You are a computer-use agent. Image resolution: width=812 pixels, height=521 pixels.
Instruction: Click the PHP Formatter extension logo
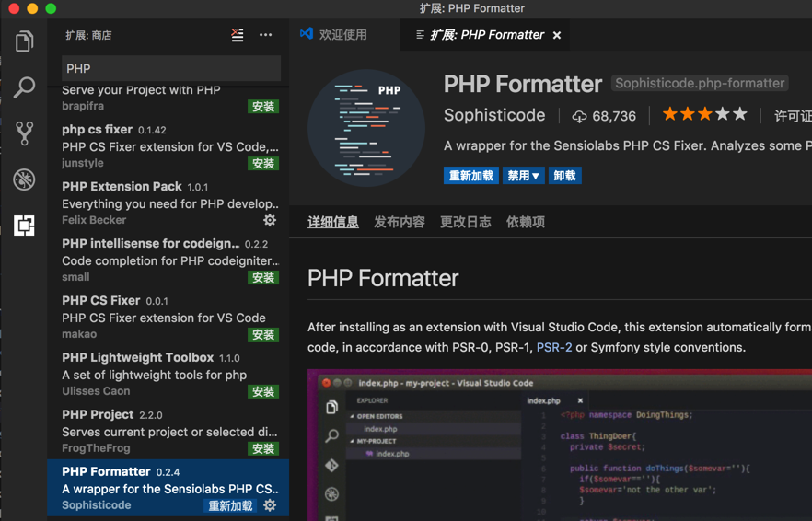point(366,127)
